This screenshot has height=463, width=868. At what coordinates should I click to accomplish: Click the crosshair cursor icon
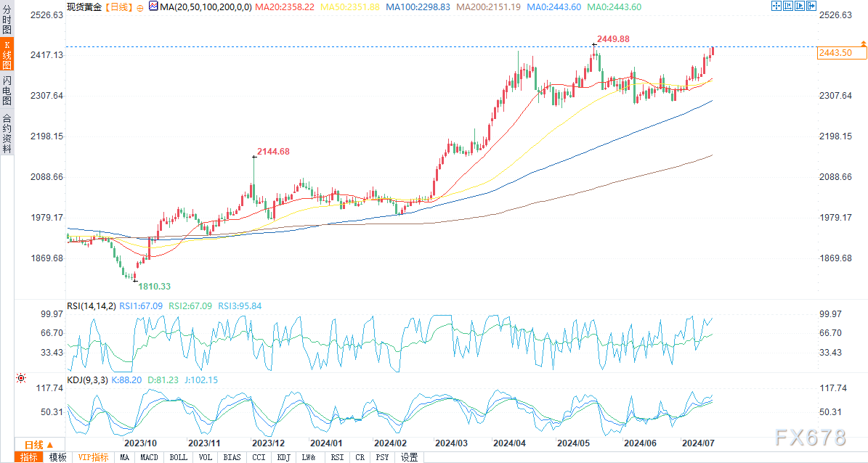tap(776, 7)
